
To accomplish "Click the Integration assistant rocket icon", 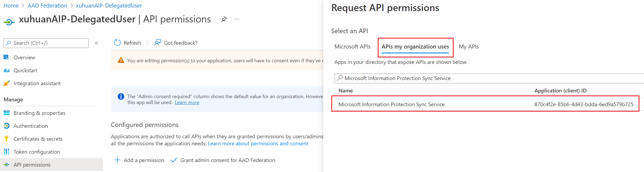I will click(x=6, y=83).
